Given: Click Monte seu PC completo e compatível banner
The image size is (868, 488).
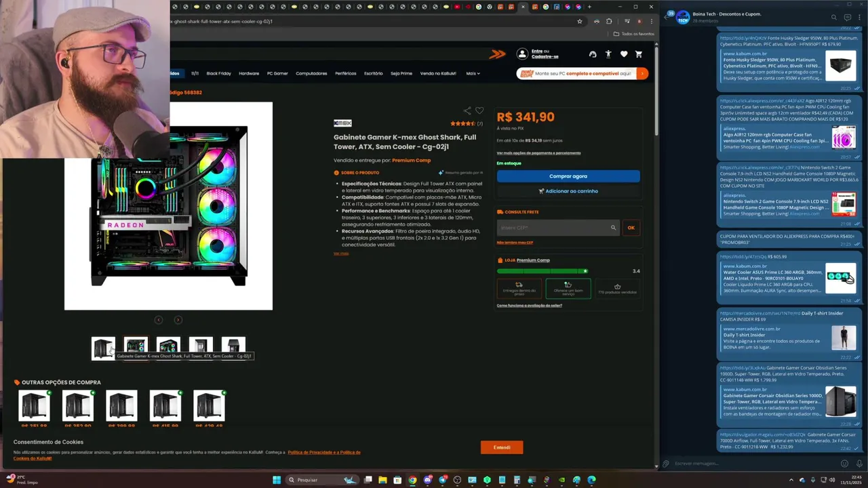Looking at the screenshot, I should pos(583,73).
